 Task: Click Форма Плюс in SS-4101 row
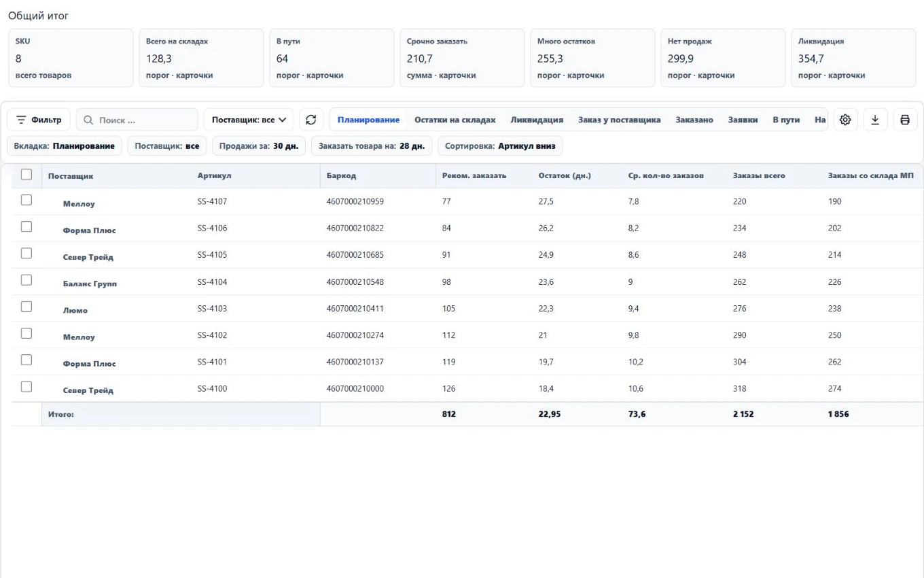(x=90, y=364)
